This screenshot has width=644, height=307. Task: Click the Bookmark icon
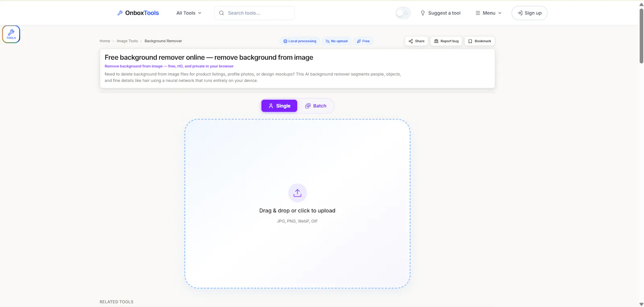click(470, 41)
